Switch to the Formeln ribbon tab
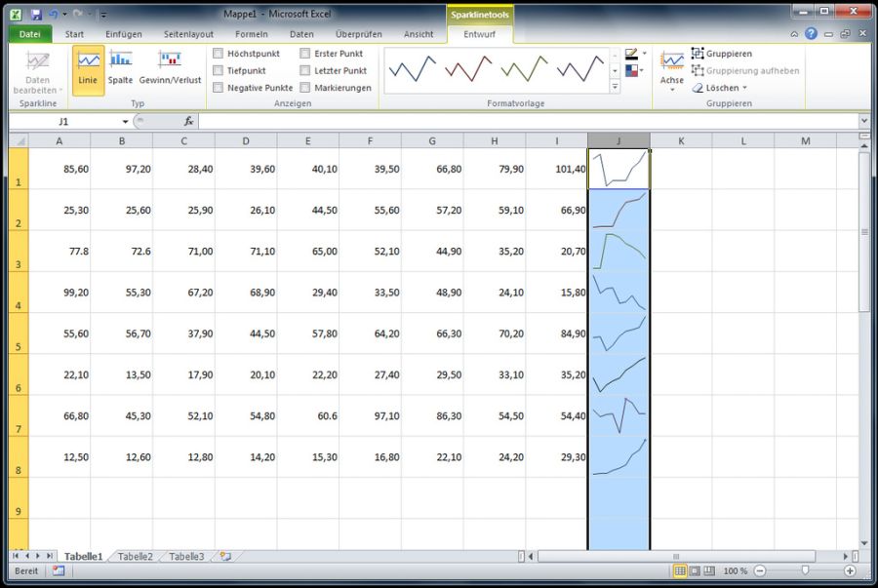This screenshot has height=588, width=878. [252, 34]
